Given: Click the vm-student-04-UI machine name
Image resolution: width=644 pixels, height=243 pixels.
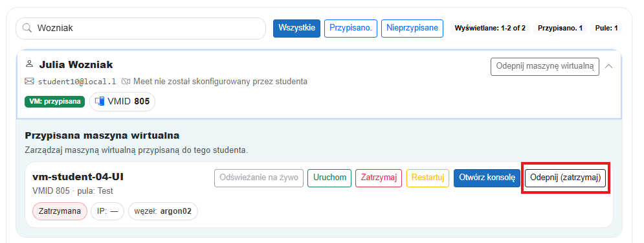Looking at the screenshot, I should click(x=78, y=177).
